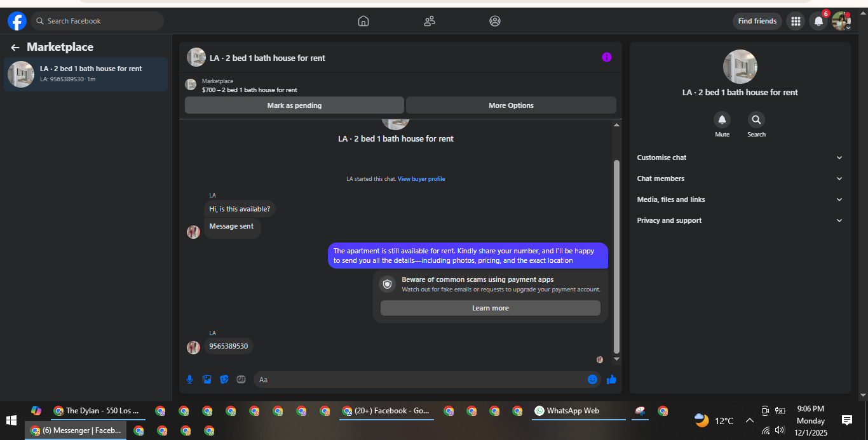The height and width of the screenshot is (440, 868).
Task: Go to the Home feed icon
Action: [x=363, y=21]
